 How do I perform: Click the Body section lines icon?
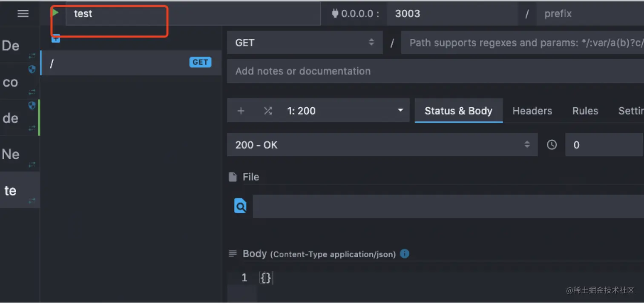pos(233,254)
